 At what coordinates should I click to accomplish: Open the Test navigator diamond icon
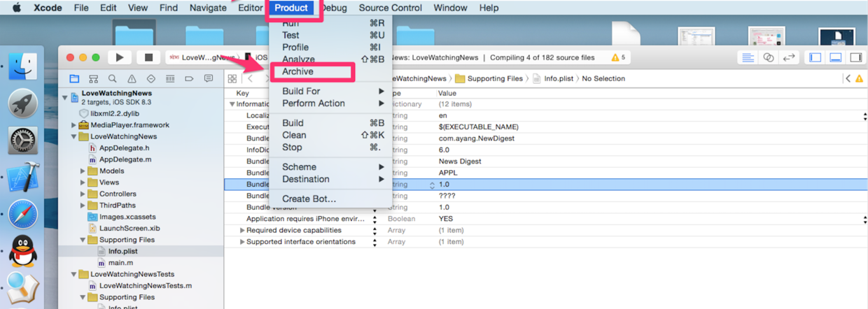tap(150, 79)
